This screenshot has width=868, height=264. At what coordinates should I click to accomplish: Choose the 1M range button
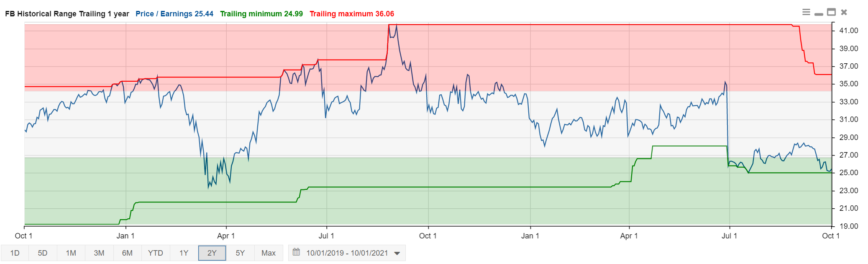pyautogui.click(x=71, y=253)
